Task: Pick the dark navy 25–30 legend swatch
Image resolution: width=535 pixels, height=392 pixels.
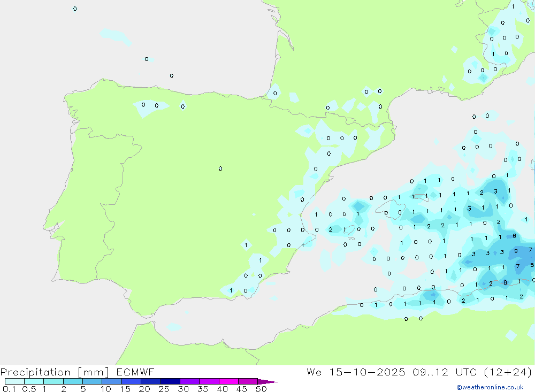Action: [170, 382]
